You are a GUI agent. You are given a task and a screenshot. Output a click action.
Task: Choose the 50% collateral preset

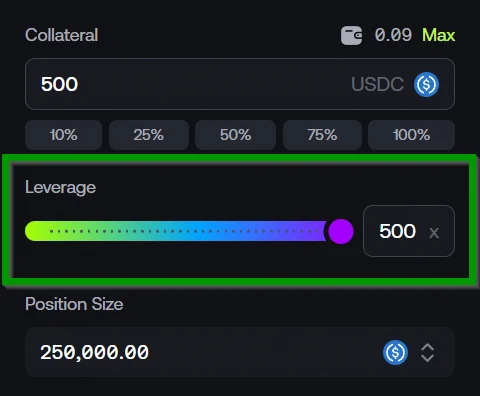click(x=235, y=135)
